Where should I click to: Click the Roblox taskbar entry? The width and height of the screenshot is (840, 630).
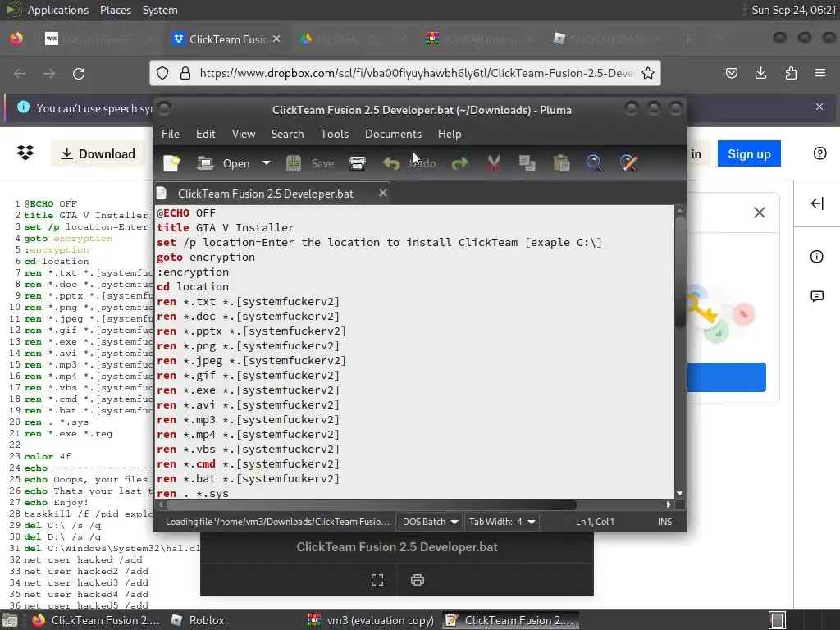[x=199, y=620]
